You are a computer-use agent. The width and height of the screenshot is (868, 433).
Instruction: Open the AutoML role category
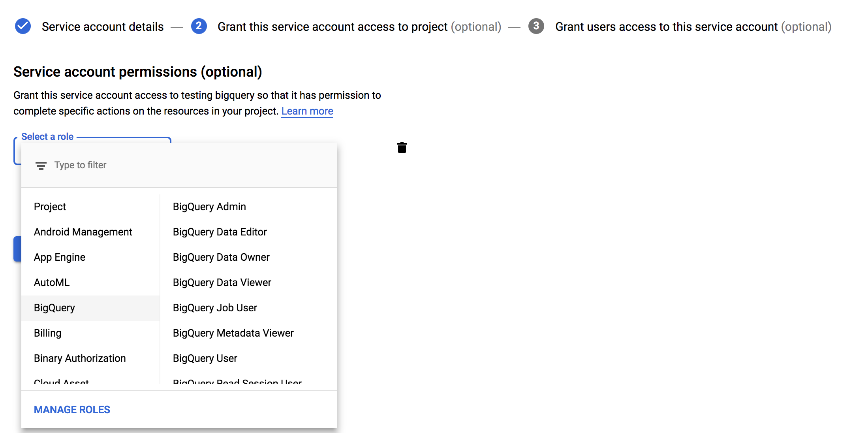pos(52,282)
